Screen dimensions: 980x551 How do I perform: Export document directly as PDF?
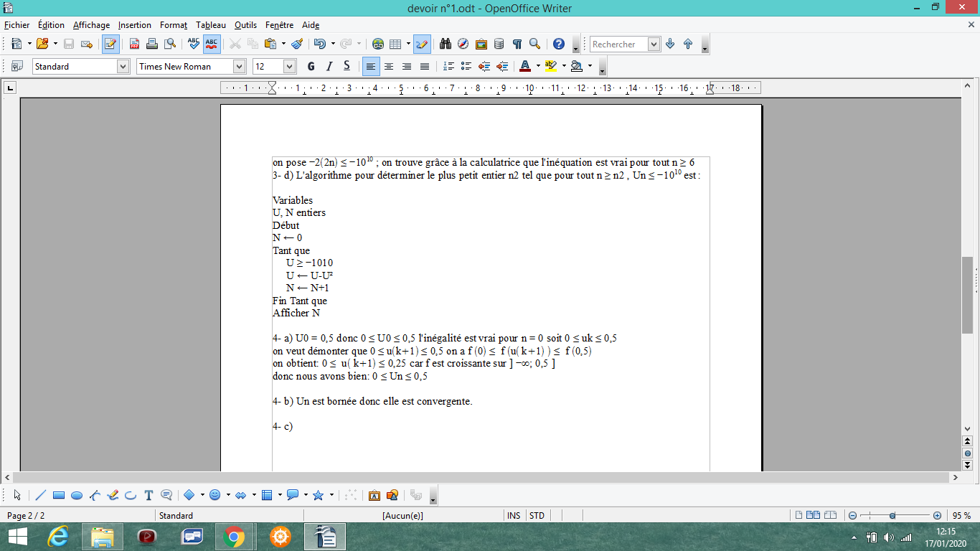coord(134,44)
